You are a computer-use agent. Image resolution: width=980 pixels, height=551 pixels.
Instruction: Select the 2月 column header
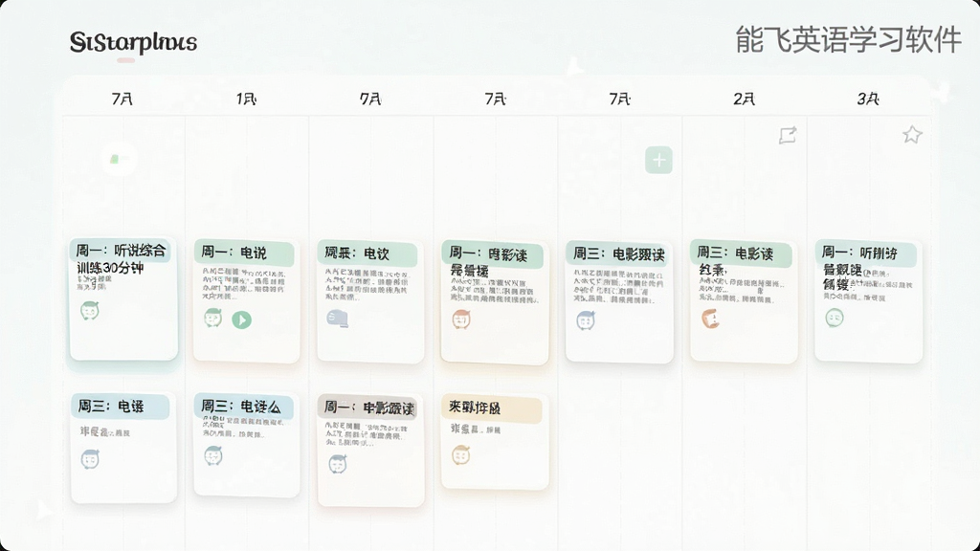(744, 99)
